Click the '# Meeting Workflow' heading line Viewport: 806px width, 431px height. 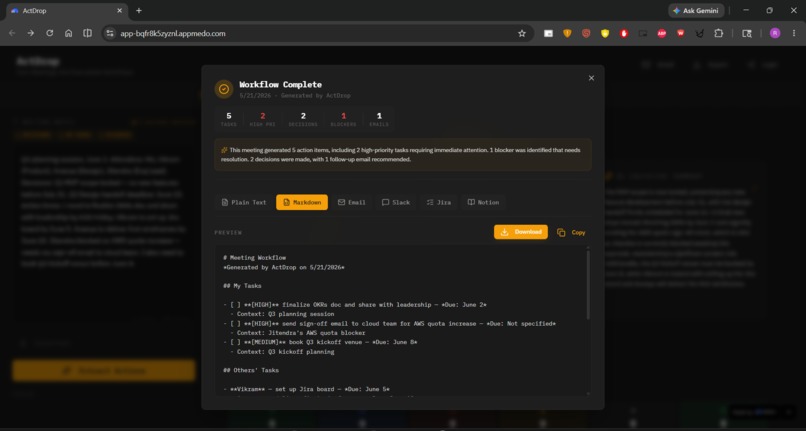(x=254, y=258)
